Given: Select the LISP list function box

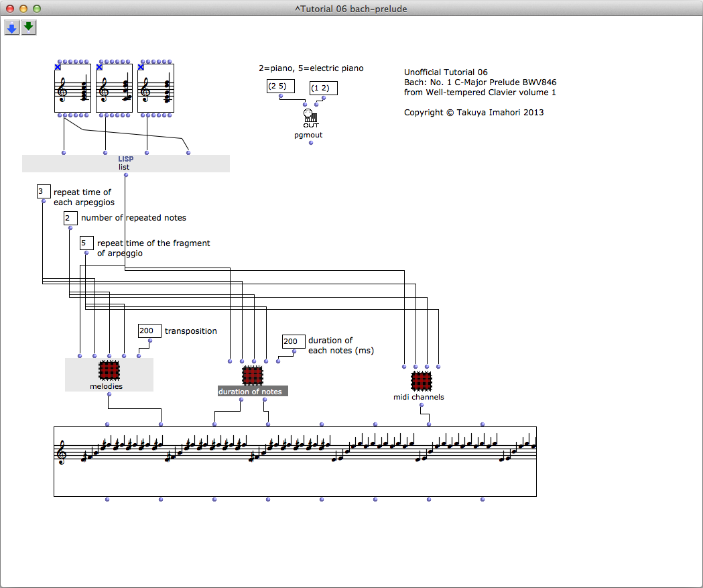Looking at the screenshot, I should click(126, 163).
